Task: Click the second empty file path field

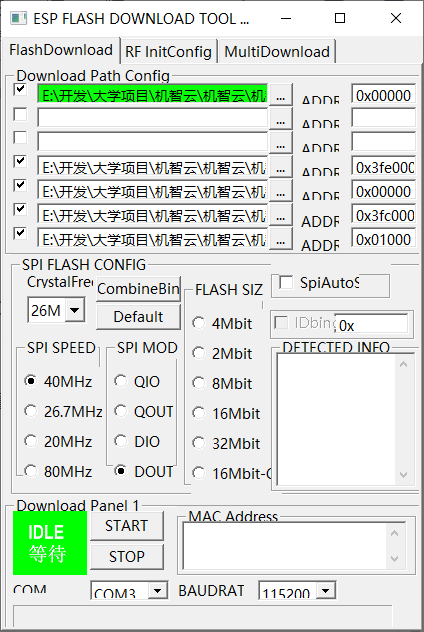Action: click(x=152, y=118)
